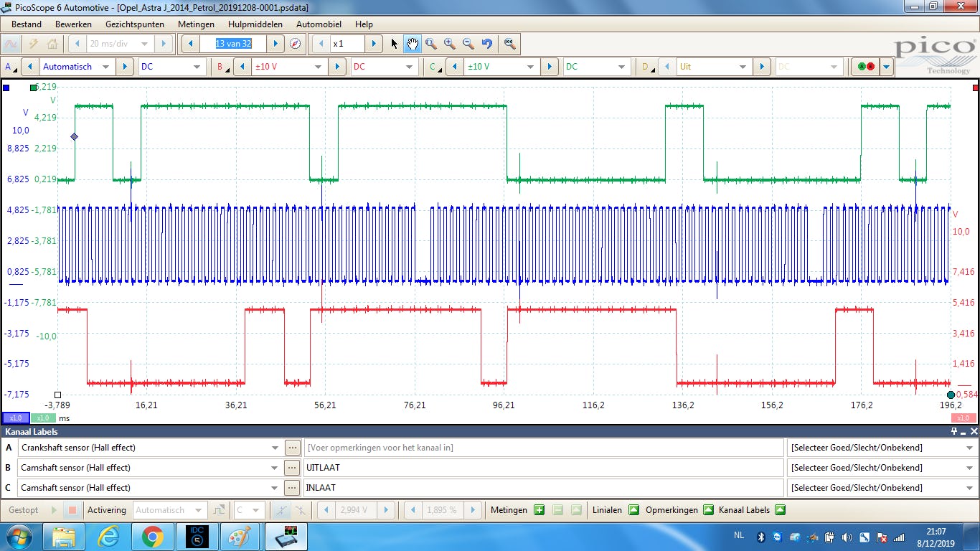This screenshot has height=551, width=980.
Task: Click the zoom-out magnifier icon
Action: point(468,44)
